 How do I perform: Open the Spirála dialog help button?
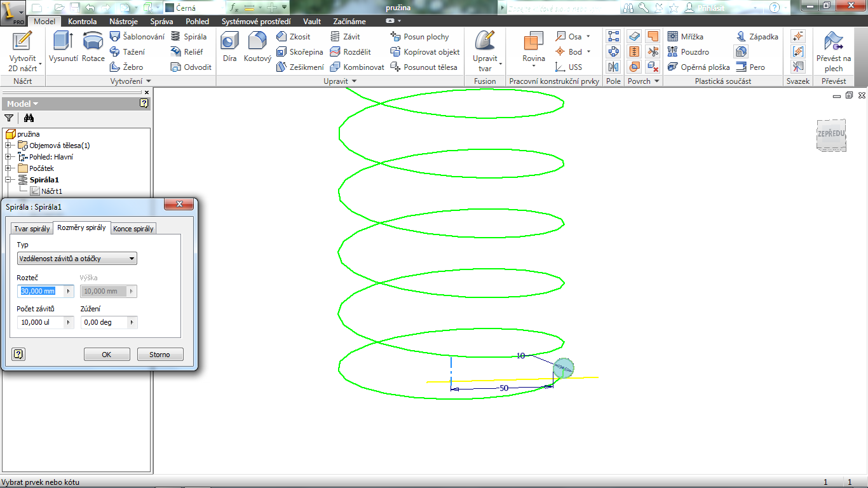click(18, 354)
